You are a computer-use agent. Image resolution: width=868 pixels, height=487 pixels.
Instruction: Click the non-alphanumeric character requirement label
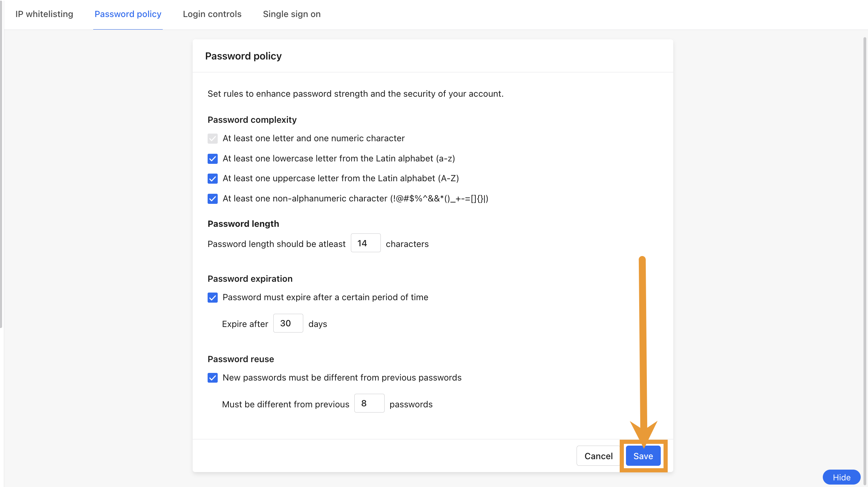[x=355, y=199]
